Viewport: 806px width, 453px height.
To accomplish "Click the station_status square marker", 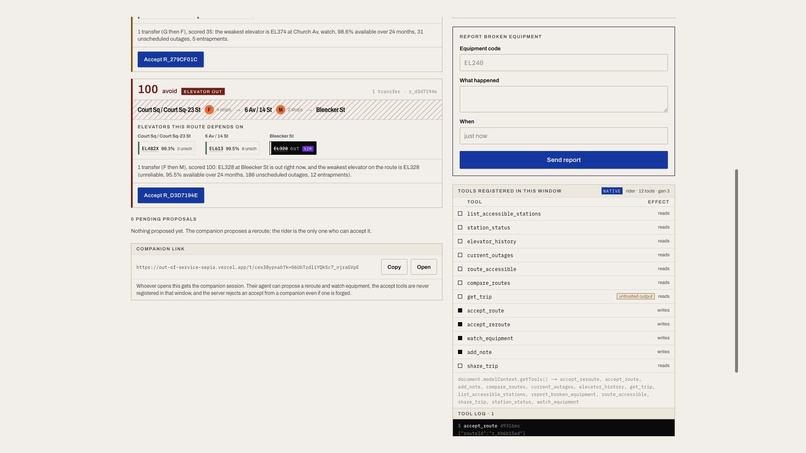I will pos(460,227).
